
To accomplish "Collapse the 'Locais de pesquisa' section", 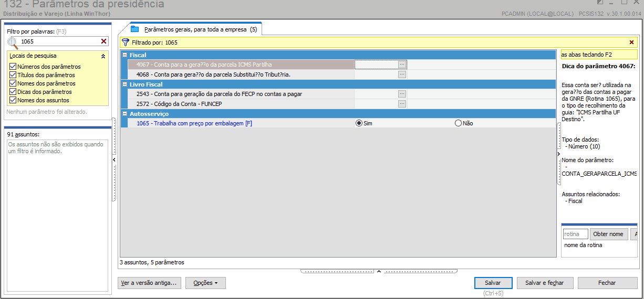I will (103, 56).
